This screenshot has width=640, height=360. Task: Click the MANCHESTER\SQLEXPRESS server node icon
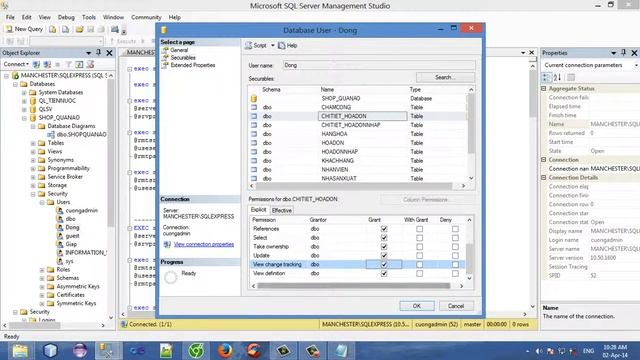(x=16, y=76)
